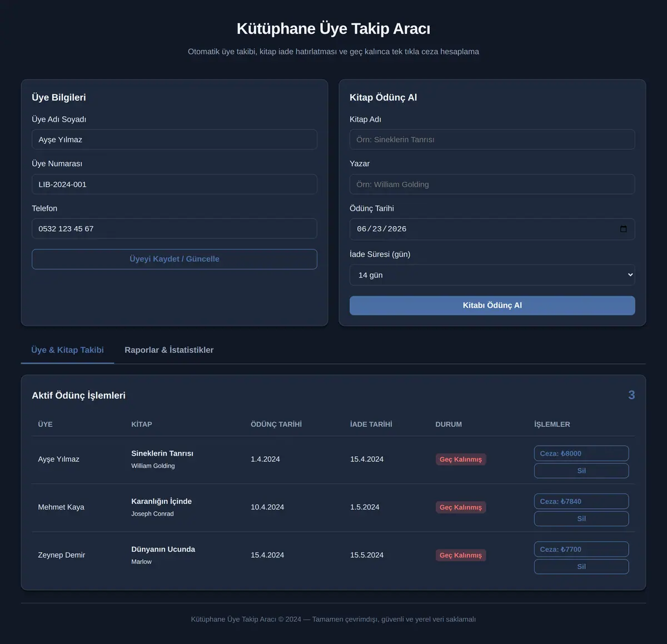Click the book title Karanlığın İçinde
The width and height of the screenshot is (667, 644).
point(161,501)
